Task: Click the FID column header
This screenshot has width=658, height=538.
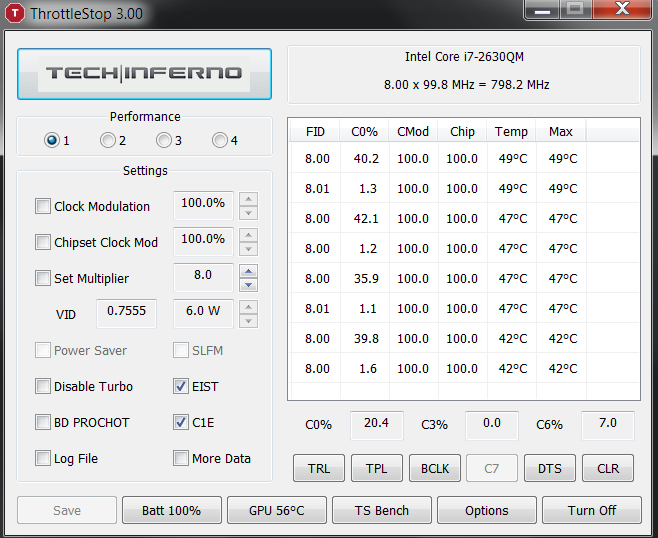Action: point(315,132)
